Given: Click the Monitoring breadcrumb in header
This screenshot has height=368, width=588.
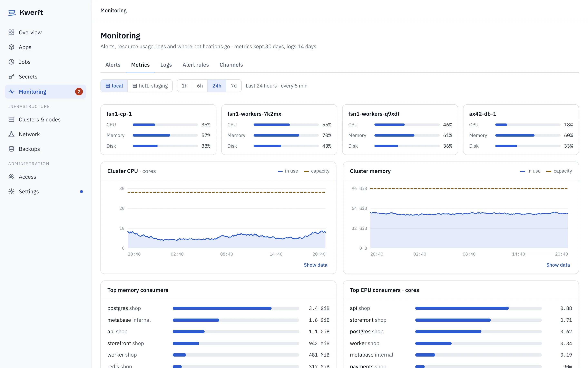Looking at the screenshot, I should (x=114, y=10).
